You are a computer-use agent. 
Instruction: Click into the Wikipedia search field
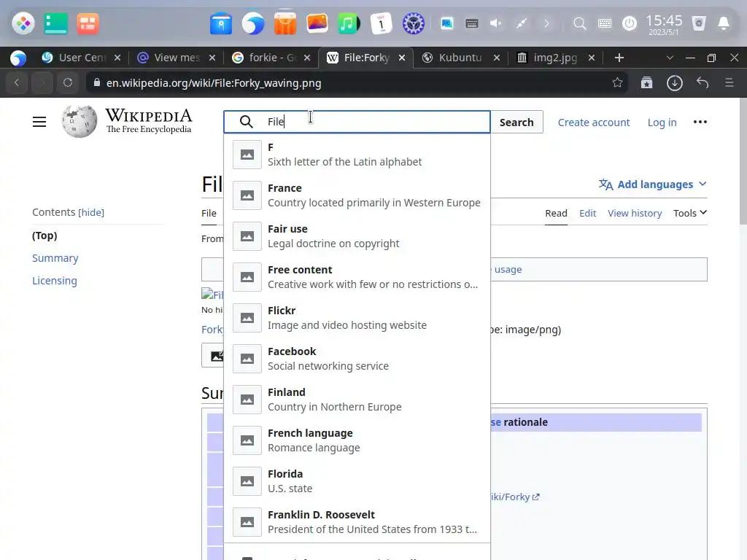[357, 122]
